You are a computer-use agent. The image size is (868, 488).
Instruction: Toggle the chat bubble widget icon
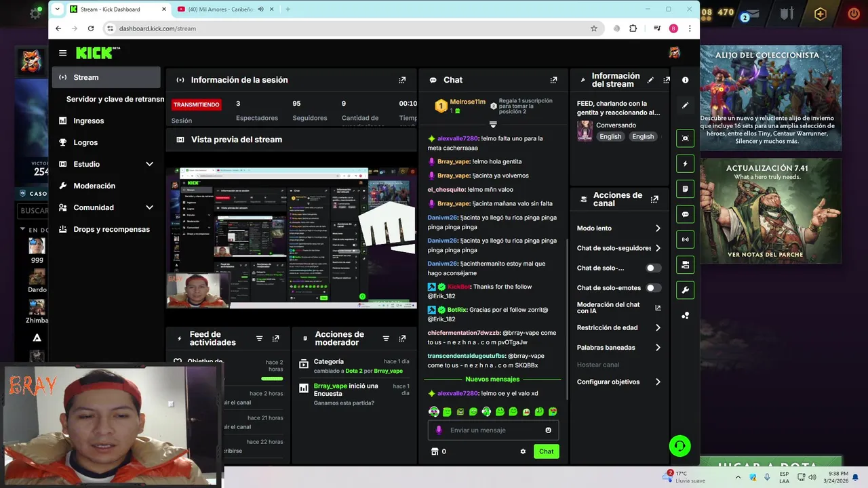pyautogui.click(x=685, y=214)
